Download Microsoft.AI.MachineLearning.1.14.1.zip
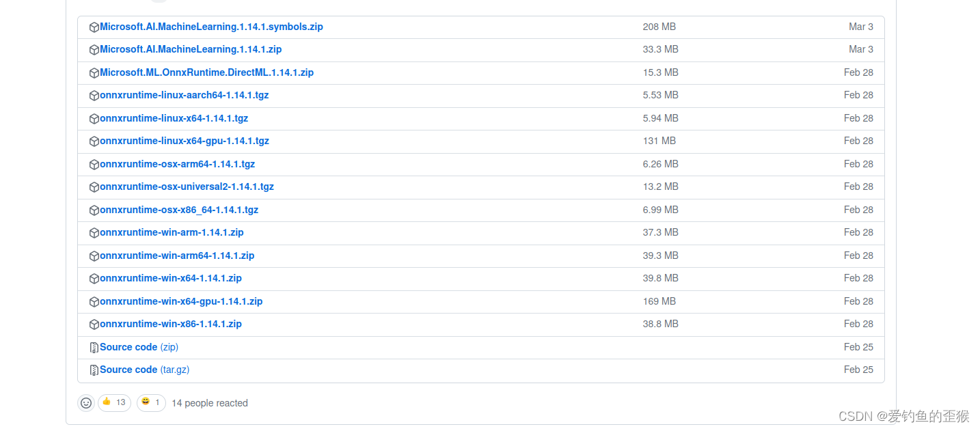This screenshot has width=980, height=429. (x=191, y=49)
